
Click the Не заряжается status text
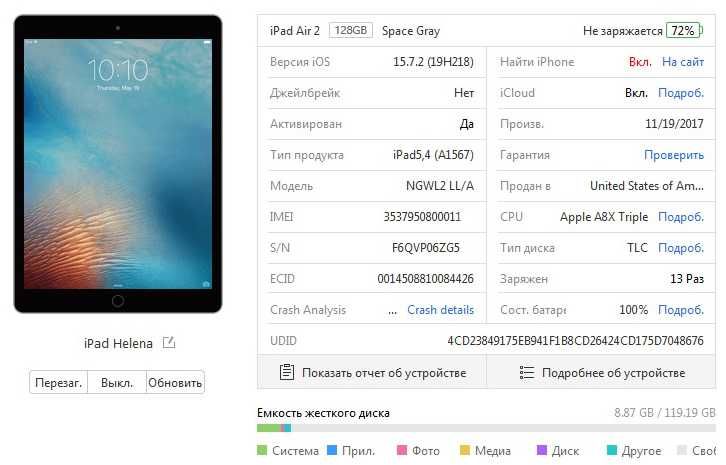click(623, 31)
